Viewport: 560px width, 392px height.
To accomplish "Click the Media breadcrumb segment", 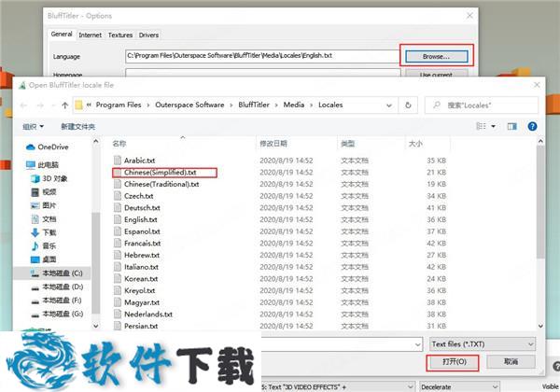I will 294,105.
